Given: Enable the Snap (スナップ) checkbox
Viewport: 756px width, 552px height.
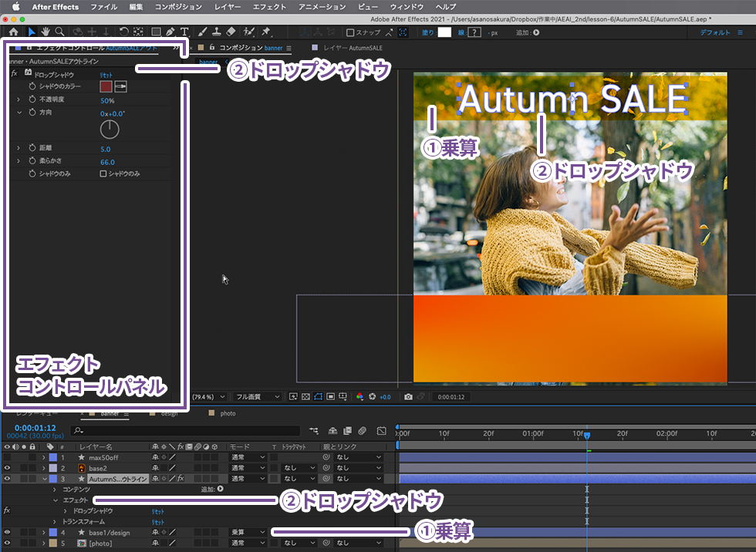Looking at the screenshot, I should click(x=350, y=32).
